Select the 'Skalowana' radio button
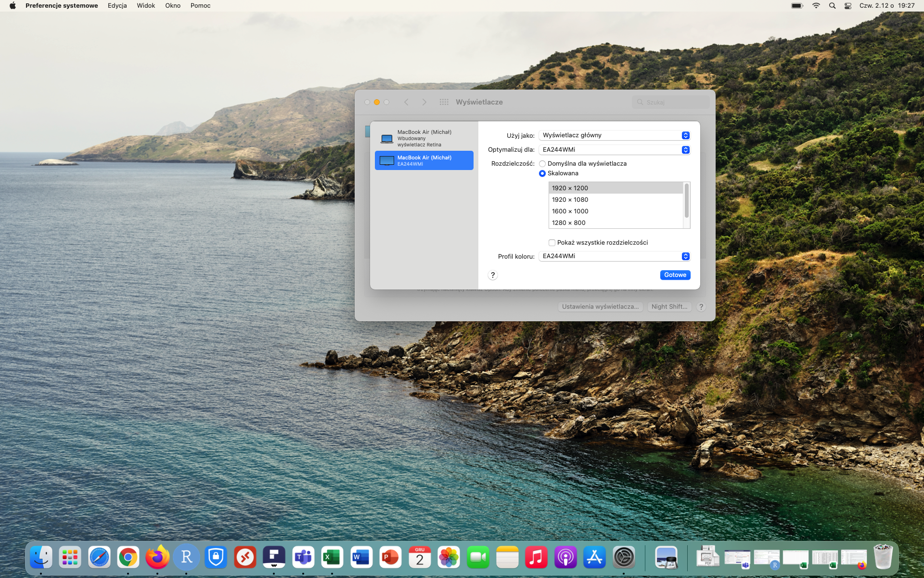Screen dimensions: 924x578 [x=542, y=173]
